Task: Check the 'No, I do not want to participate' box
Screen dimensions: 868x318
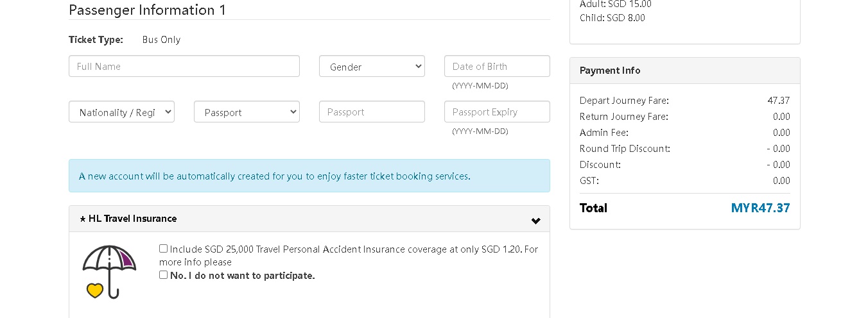Action: coord(164,275)
